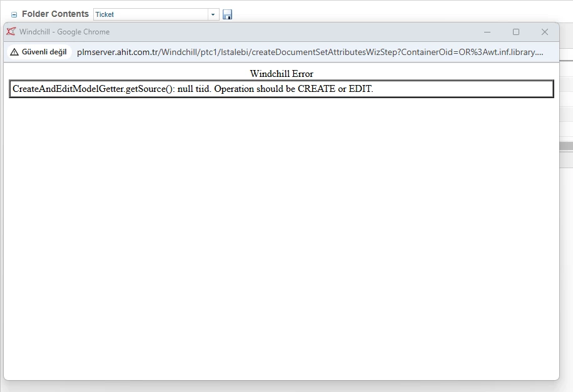Click the scrollbar thumb in the background window
The image size is (573, 392).
tap(566, 146)
